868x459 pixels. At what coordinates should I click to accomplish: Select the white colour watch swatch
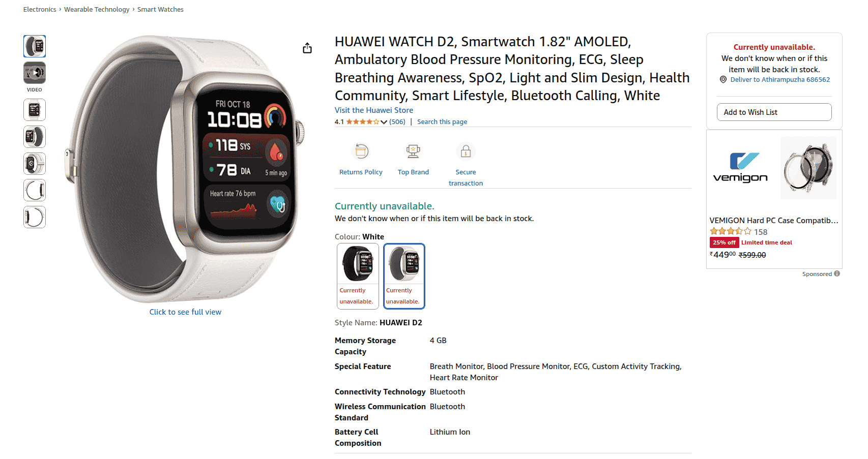pos(404,276)
